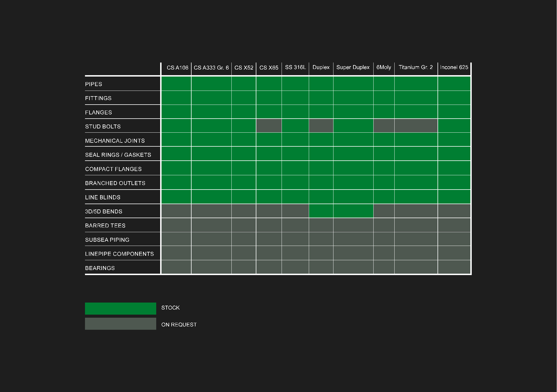The width and height of the screenshot is (557, 392).
Task: Select the Super Duplex column header
Action: click(353, 67)
